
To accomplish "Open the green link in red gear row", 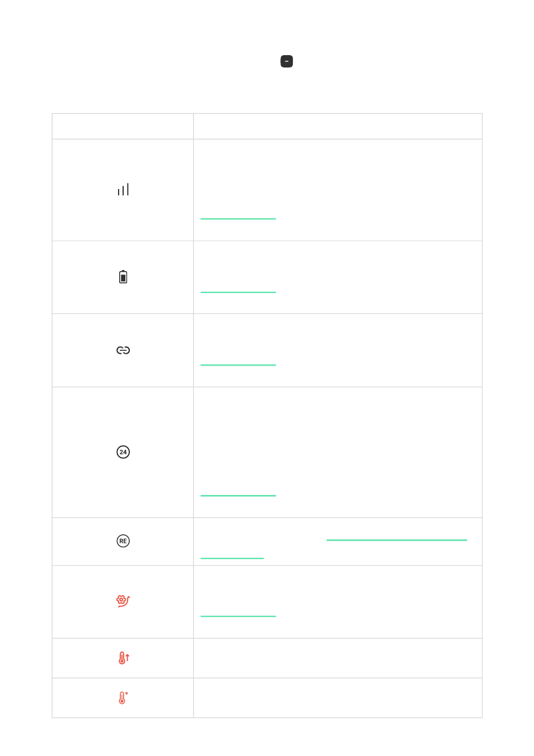I will pyautogui.click(x=238, y=616).
